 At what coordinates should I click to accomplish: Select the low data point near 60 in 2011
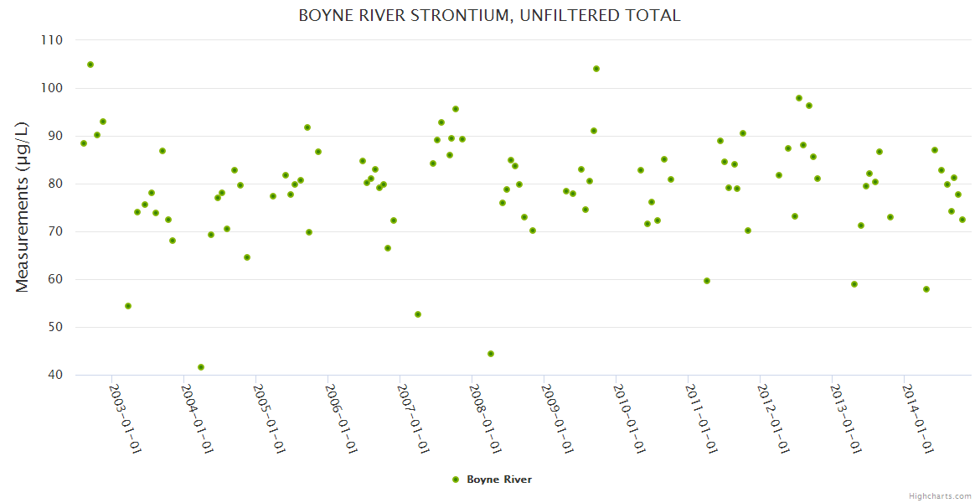tap(707, 281)
